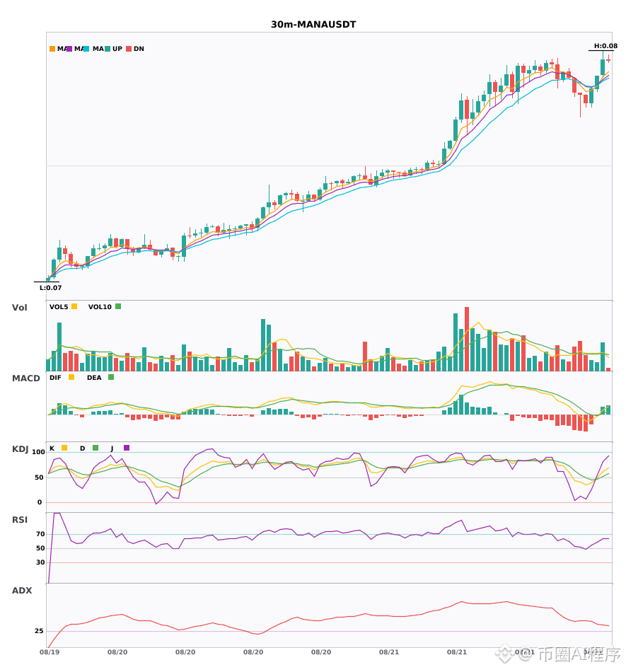The image size is (626, 672).
Task: Click the purple J legend swatch
Action: tap(127, 448)
